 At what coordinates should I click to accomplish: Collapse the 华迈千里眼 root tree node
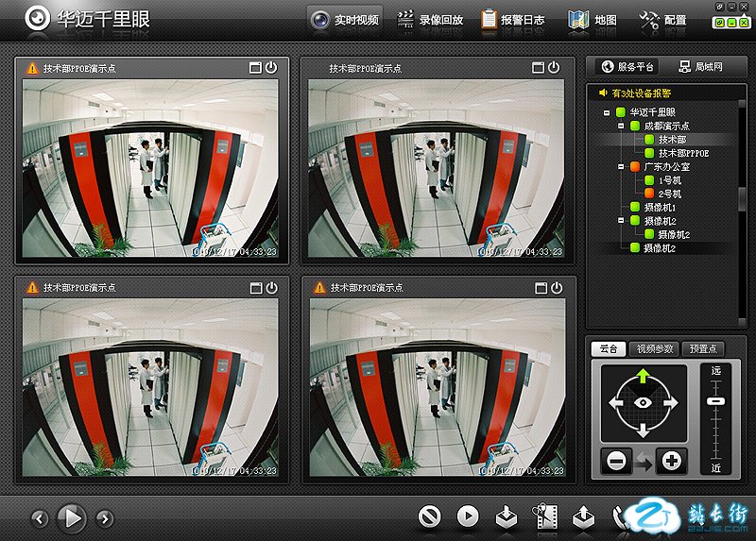coord(607,112)
